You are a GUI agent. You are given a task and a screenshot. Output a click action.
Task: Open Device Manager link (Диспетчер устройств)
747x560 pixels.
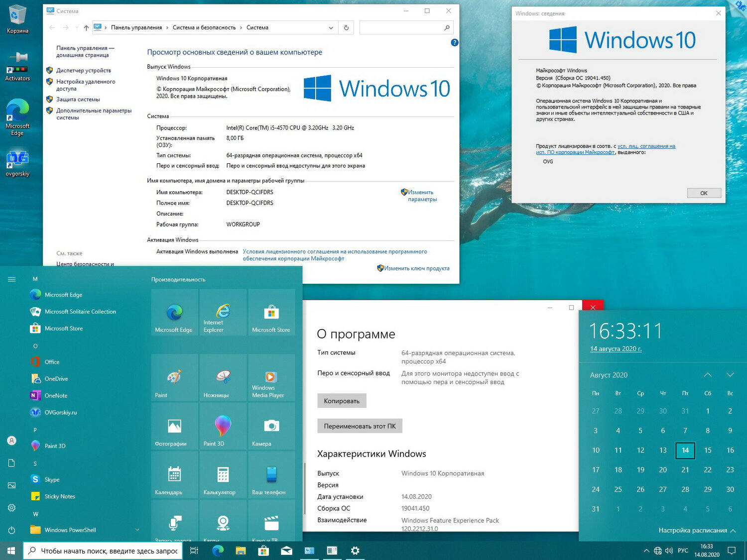click(x=84, y=71)
